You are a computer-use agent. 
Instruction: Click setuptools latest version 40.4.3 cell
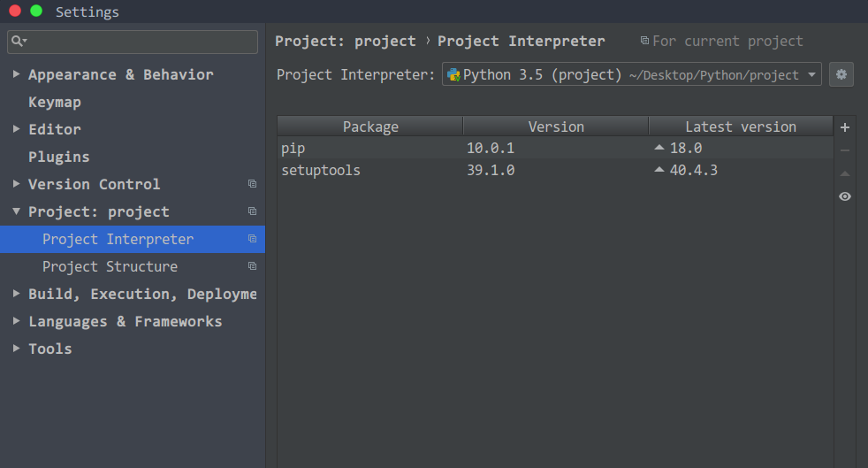(694, 170)
